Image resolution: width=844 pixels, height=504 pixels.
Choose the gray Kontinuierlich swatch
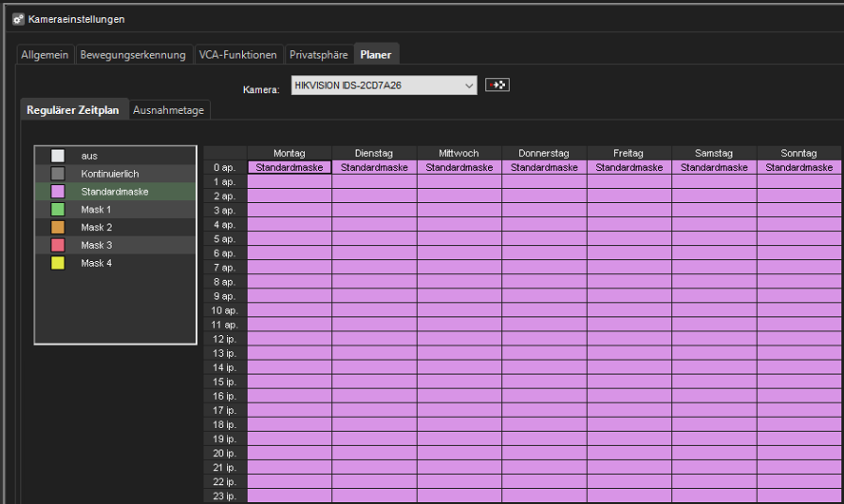58,174
